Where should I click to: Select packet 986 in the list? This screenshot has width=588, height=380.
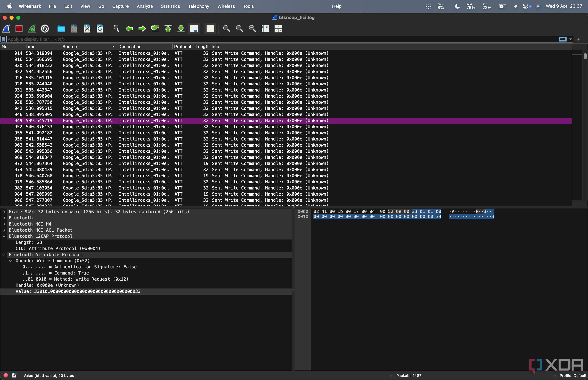click(286, 200)
